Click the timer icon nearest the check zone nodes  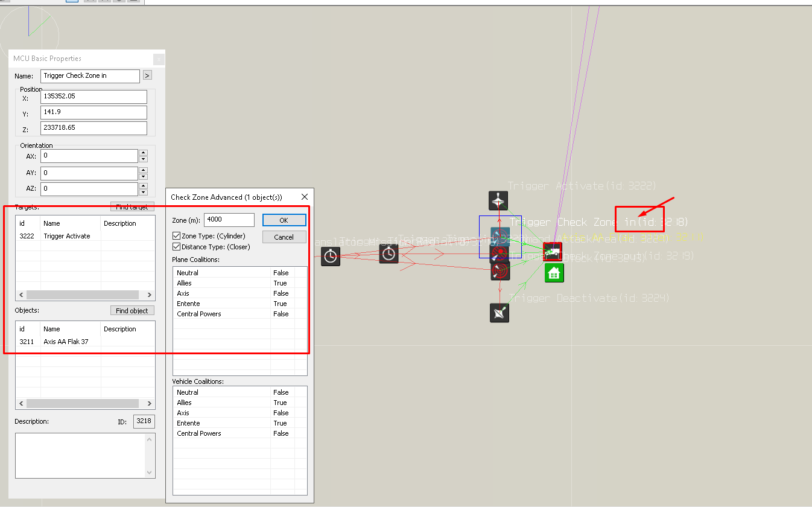[x=389, y=253]
